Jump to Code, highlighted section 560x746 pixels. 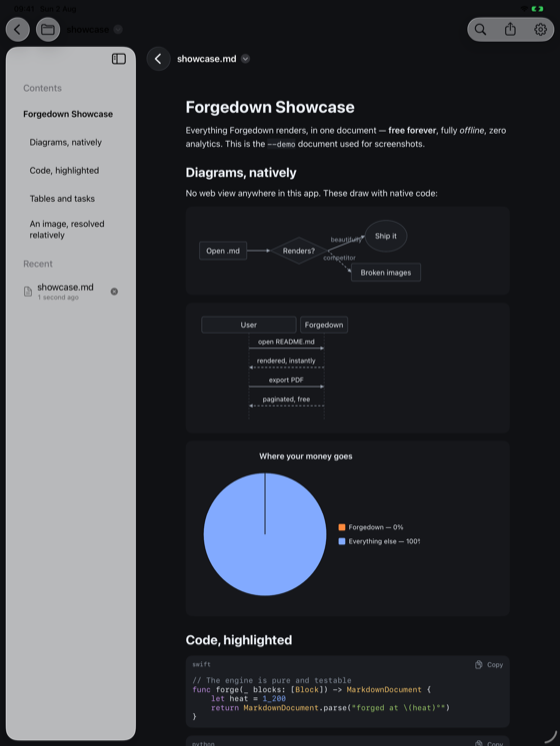(64, 170)
